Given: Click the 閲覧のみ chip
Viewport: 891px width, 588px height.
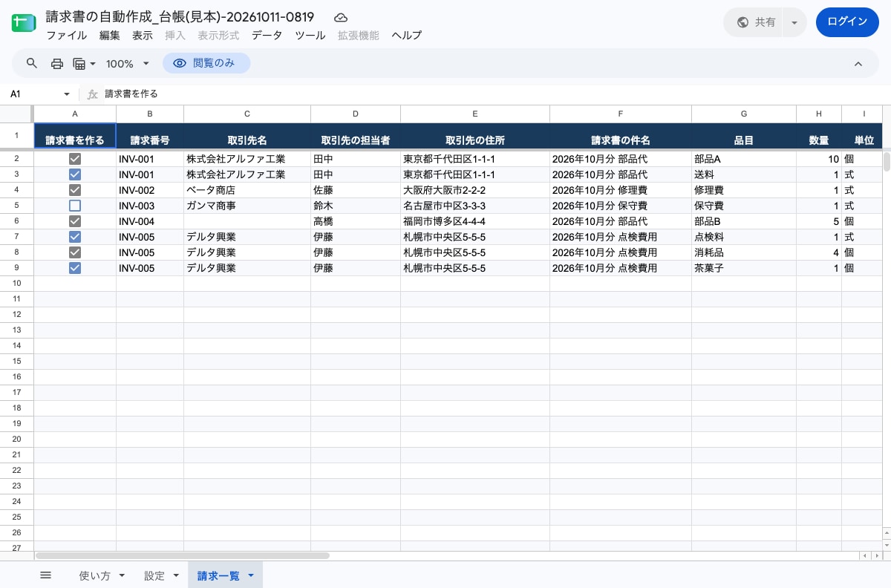Looking at the screenshot, I should pyautogui.click(x=206, y=64).
